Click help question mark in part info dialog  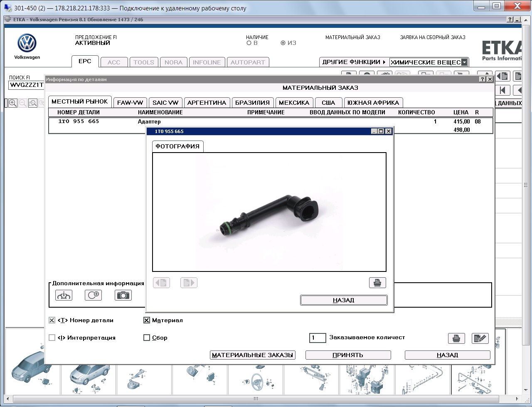tap(482, 79)
